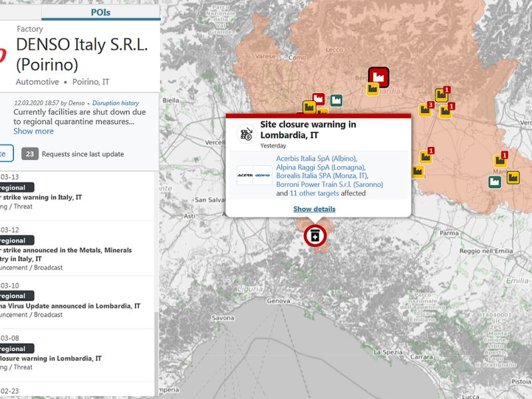
Task: Click Show more under the Denso update
Action: tap(33, 131)
